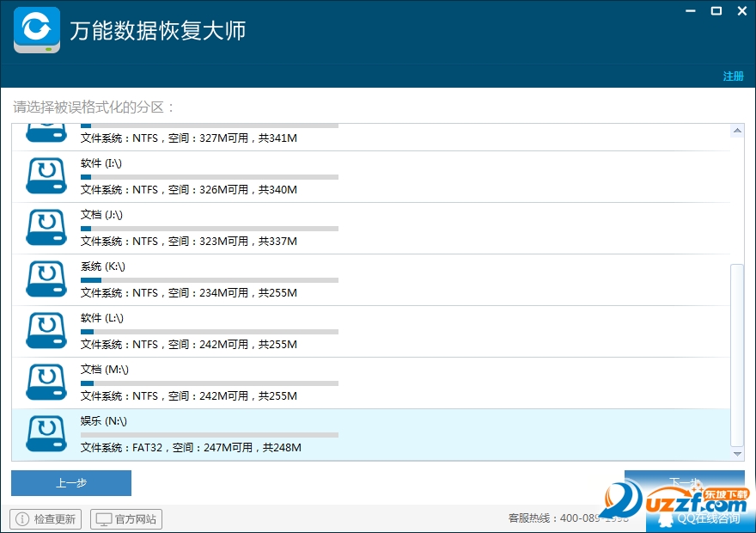Image resolution: width=756 pixels, height=533 pixels.
Task: Go back with the 上一步 button
Action: (71, 483)
